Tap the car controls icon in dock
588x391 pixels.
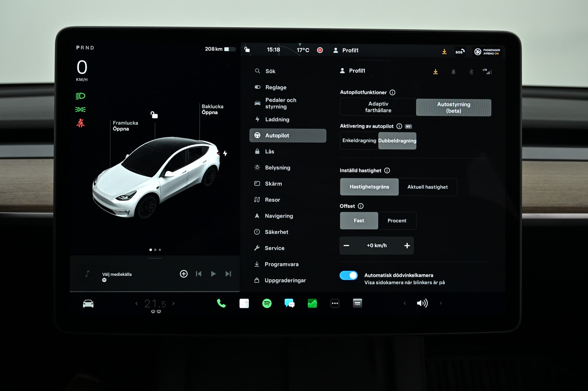click(88, 304)
